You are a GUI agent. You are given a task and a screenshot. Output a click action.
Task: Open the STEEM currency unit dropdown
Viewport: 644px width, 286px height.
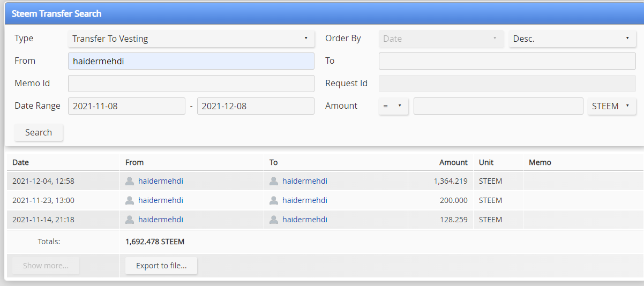pos(612,106)
